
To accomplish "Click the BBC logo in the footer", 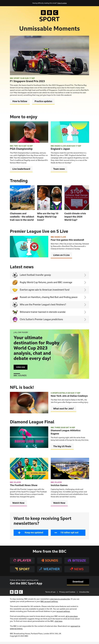I will (x=16, y=592).
